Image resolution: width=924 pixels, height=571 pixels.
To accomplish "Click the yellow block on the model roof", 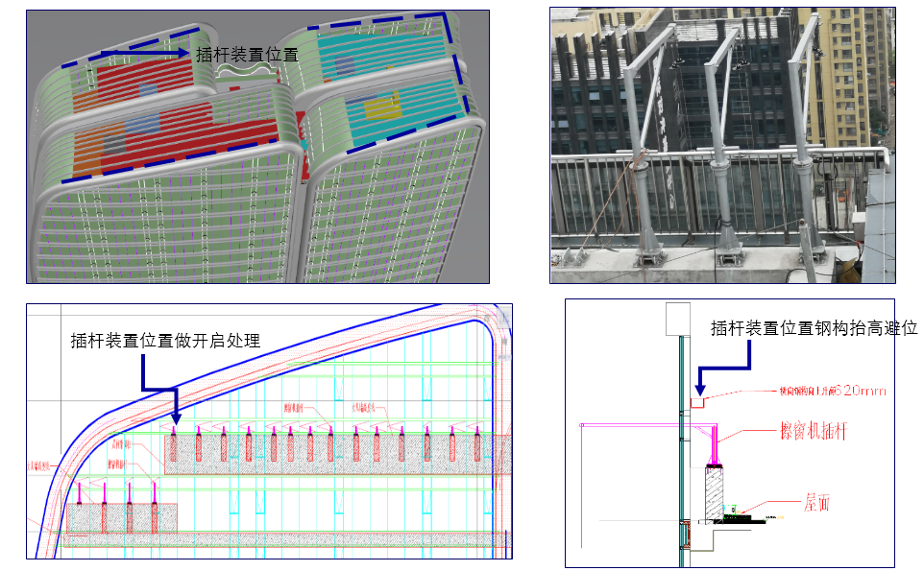I will pos(381,107).
